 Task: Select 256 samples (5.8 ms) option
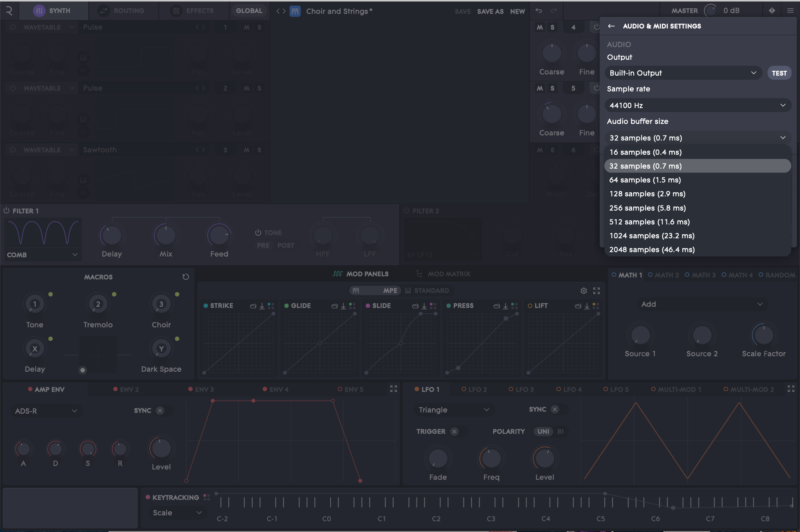(647, 208)
